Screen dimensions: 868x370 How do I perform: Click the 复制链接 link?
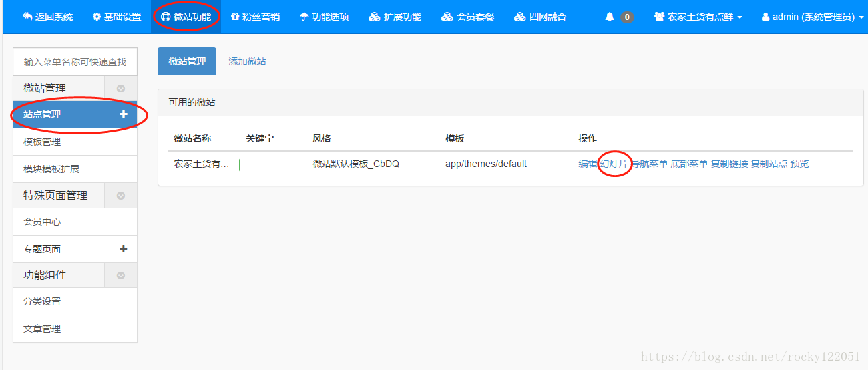pos(729,164)
